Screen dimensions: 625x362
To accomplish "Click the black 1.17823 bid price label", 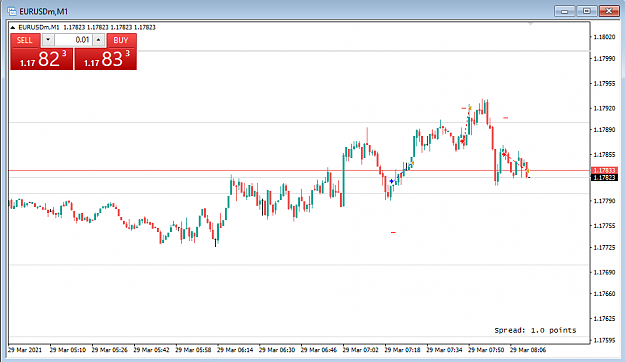I will coord(604,177).
